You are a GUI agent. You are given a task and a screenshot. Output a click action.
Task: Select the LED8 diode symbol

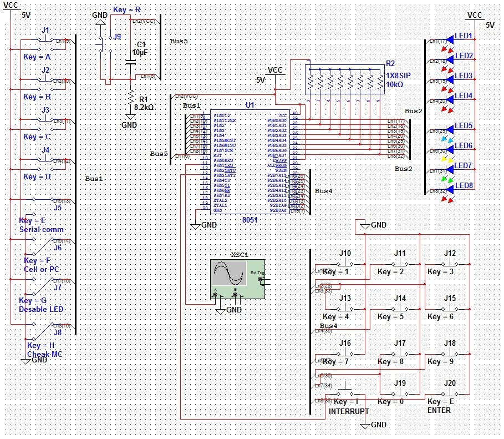[451, 189]
